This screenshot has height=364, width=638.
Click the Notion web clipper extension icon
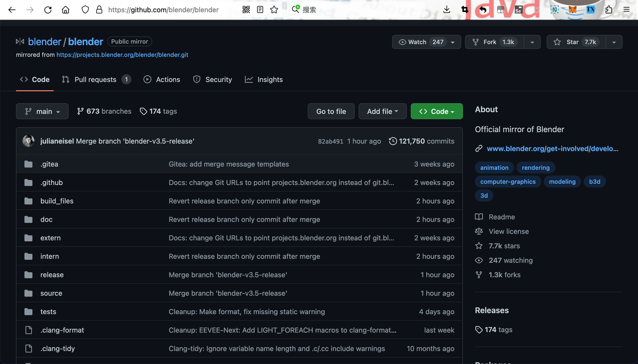tap(554, 9)
